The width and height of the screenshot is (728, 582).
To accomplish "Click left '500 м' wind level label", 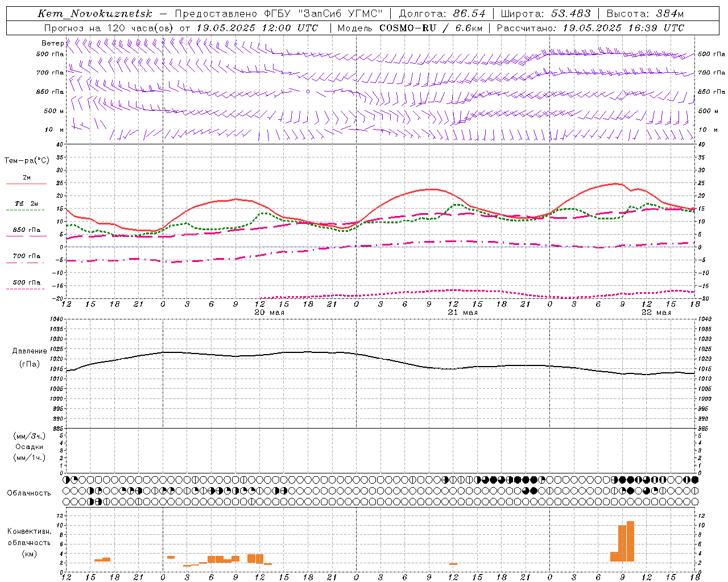I will tap(54, 111).
